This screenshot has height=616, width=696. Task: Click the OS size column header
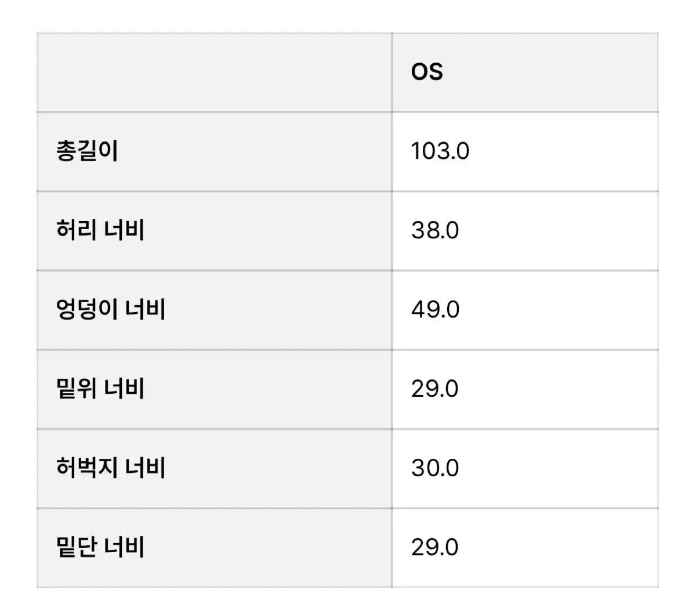point(427,72)
